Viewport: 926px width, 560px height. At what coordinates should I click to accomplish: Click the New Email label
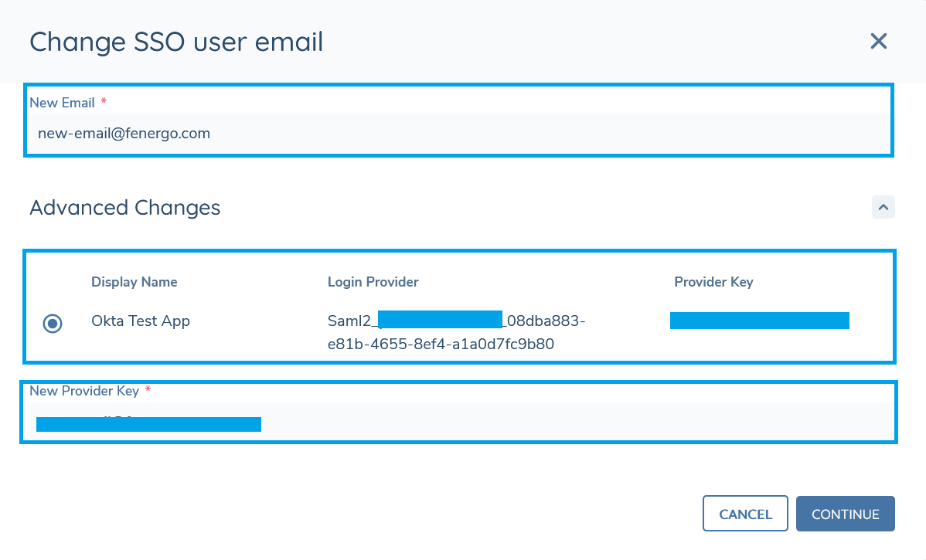(x=62, y=103)
